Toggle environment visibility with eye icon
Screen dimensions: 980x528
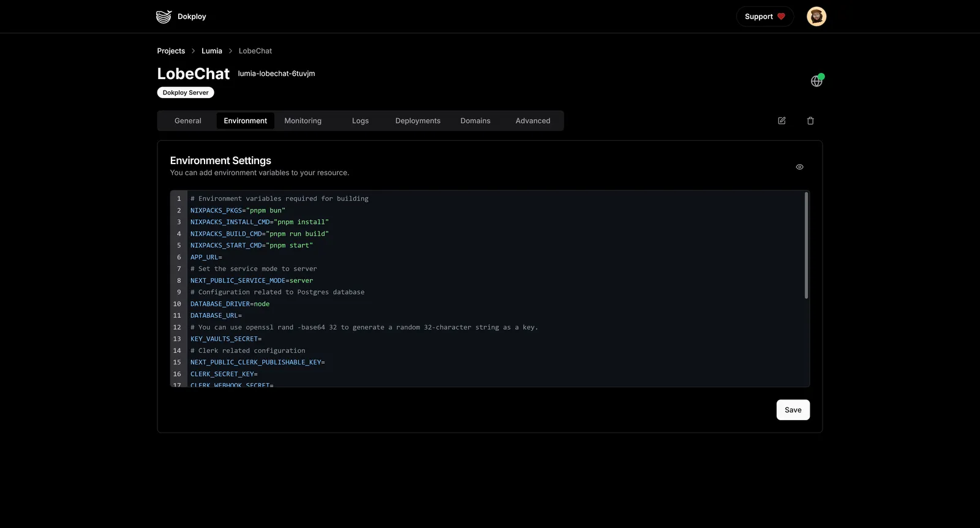(x=799, y=167)
